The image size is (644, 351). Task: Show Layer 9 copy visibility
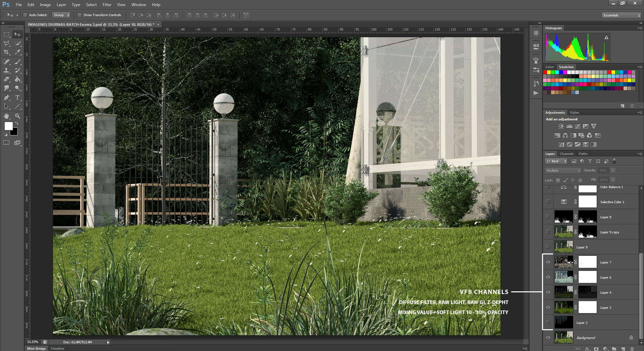[x=548, y=232]
